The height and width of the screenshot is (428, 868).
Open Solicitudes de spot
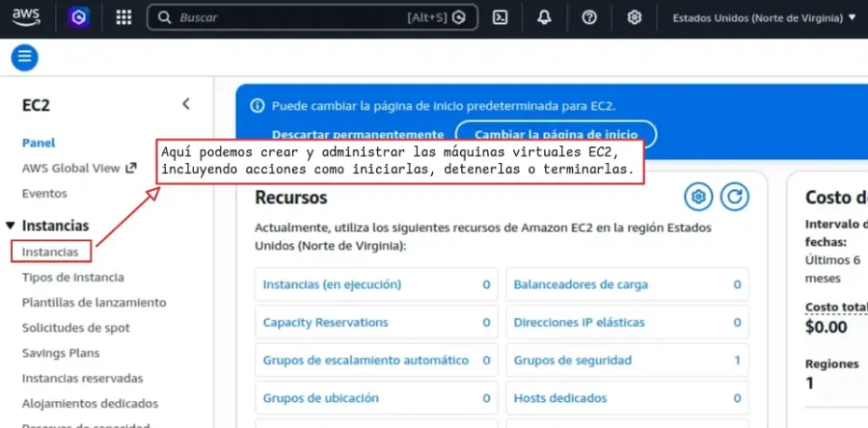pos(76,328)
